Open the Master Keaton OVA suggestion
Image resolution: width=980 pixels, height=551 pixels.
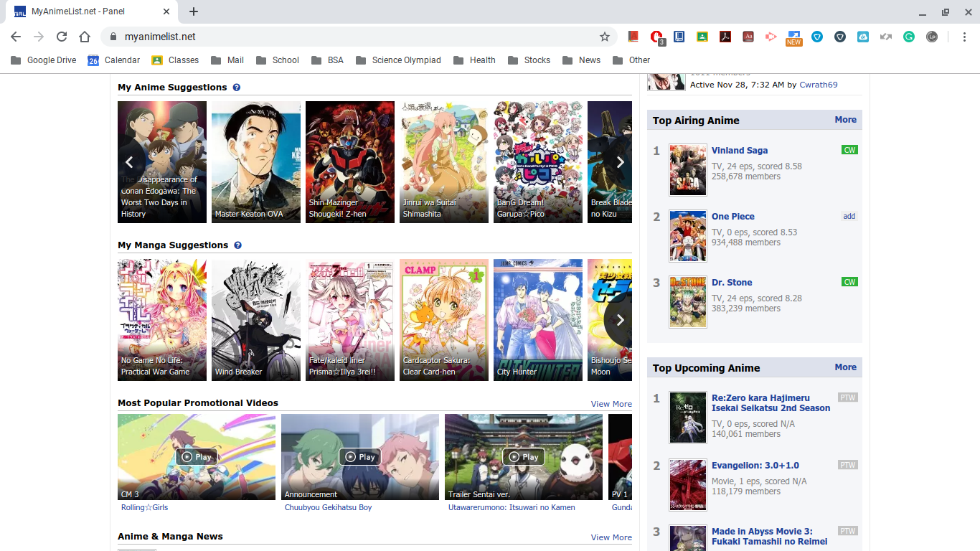256,162
